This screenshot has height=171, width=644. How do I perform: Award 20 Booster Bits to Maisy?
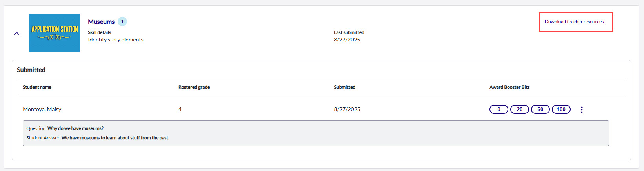[x=520, y=110]
